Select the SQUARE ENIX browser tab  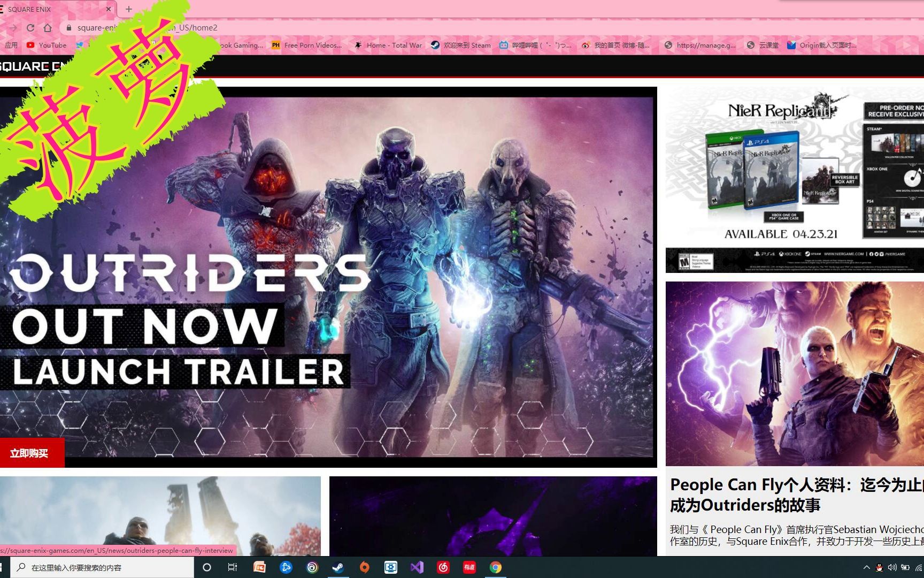point(56,9)
